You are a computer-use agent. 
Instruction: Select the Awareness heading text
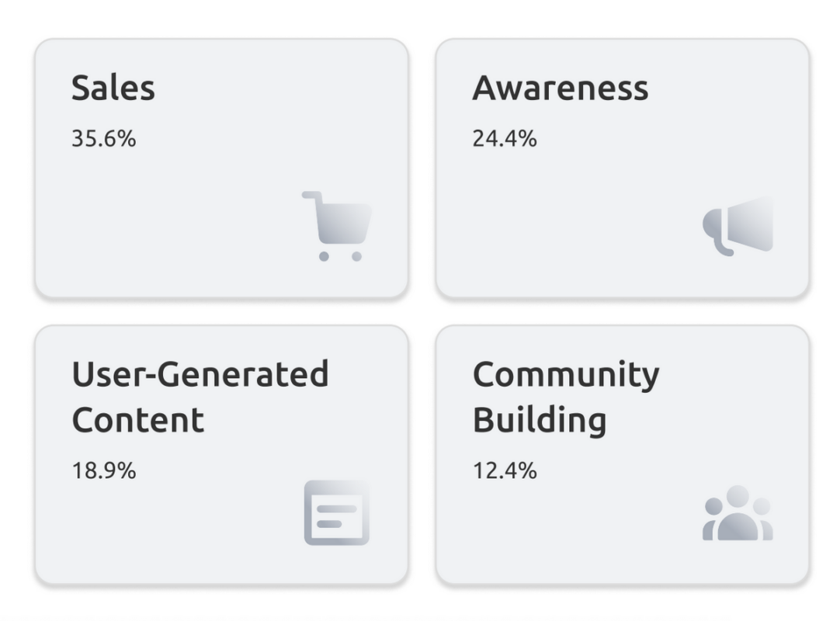point(560,88)
